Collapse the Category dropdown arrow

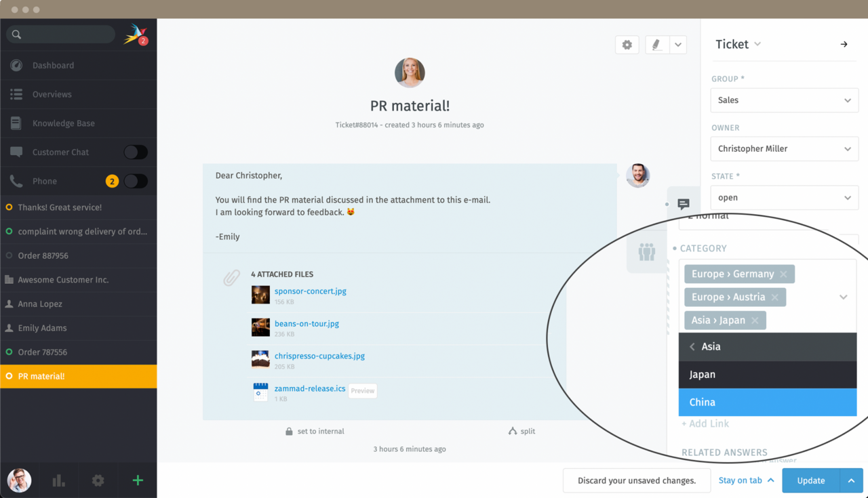843,297
